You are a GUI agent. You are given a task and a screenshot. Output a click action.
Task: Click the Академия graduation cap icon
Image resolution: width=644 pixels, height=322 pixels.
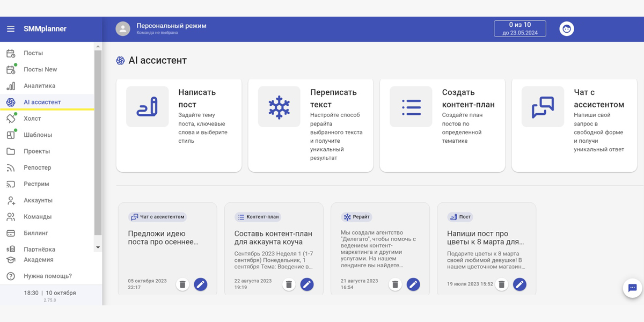pyautogui.click(x=11, y=260)
